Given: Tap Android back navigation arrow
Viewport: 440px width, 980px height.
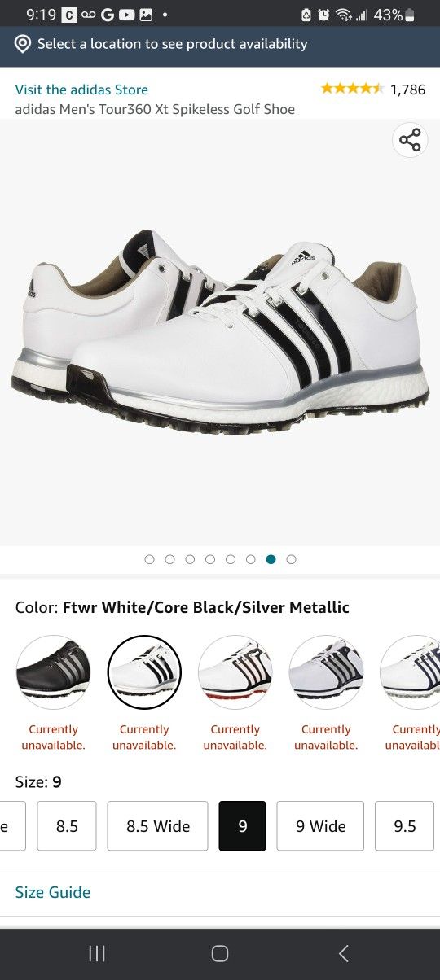Looking at the screenshot, I should point(344,954).
